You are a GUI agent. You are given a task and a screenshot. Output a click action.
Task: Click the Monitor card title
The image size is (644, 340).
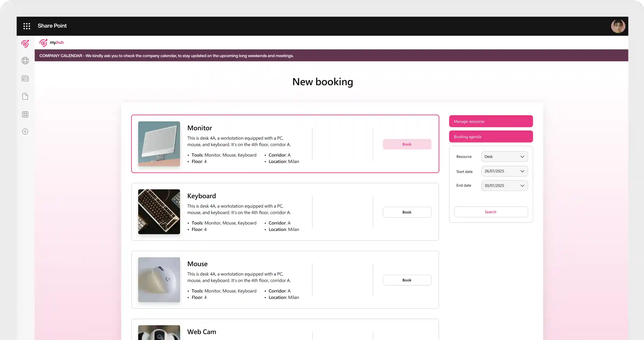(200, 128)
